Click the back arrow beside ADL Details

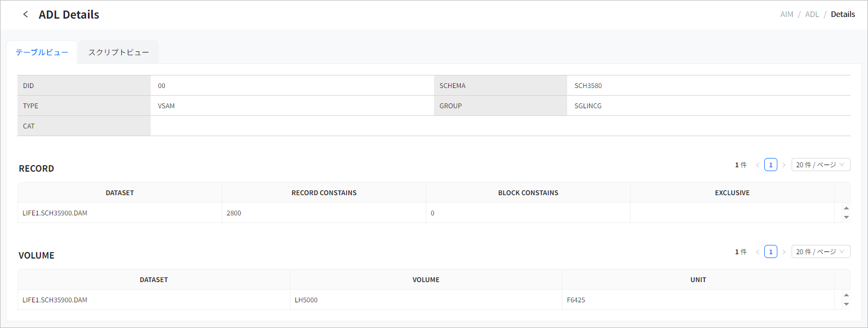[25, 14]
